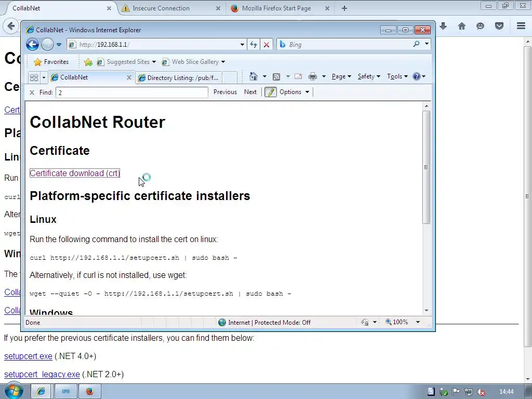Click the setupcert_legacy.exe link in Firefox
Viewport: 532px width, 399px height.
[x=42, y=375]
